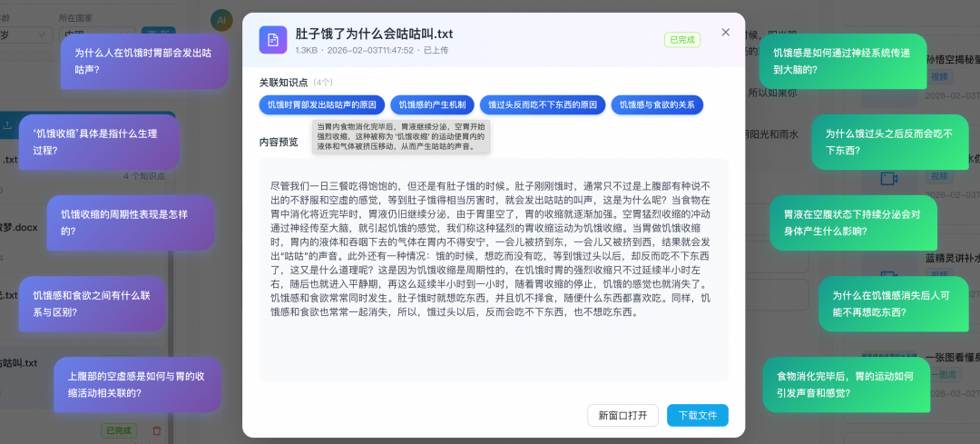Click the 饥饿感是如何通过神经系统传递 bubble
The height and width of the screenshot is (444, 980).
(x=842, y=62)
